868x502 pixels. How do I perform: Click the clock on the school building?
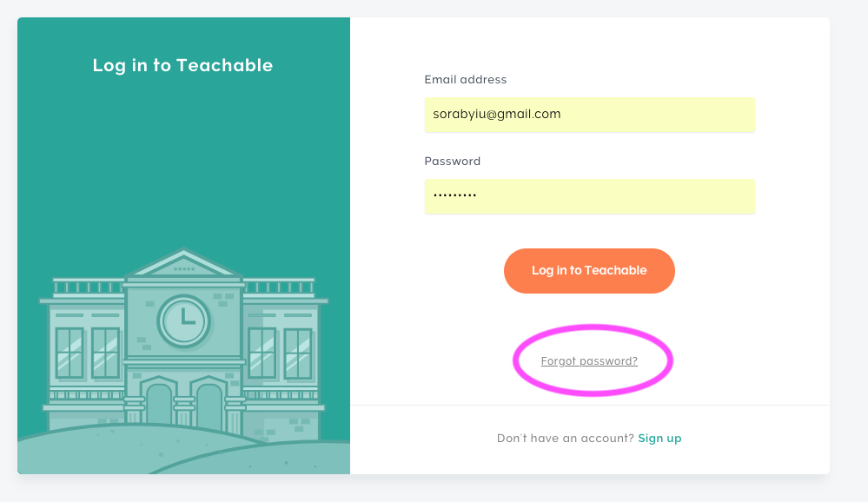(x=184, y=321)
